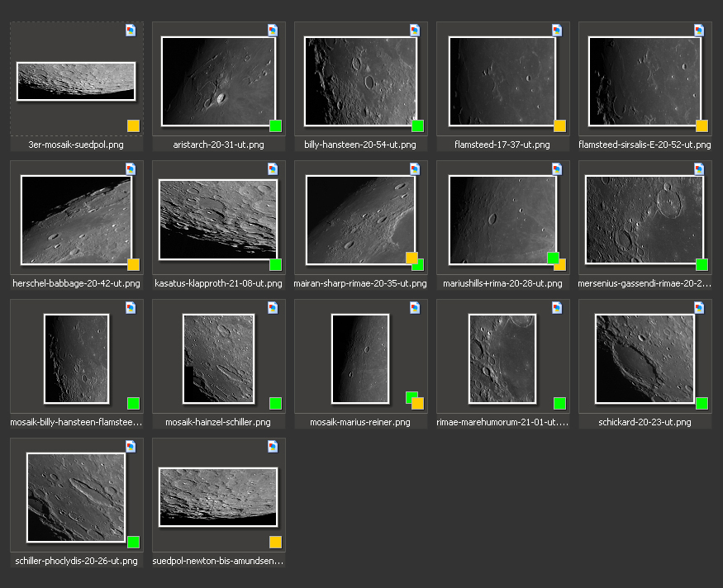Select the mosaik-billy-hansteen-flamsteed thumbnail image
Screen dimensions: 723x588
click(x=76, y=358)
